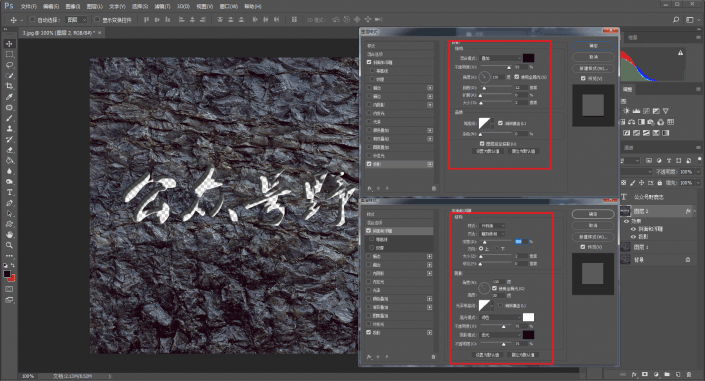Open 高光模式 dropdown in bevel dialog
Image resolution: width=705 pixels, height=381 pixels.
point(501,317)
